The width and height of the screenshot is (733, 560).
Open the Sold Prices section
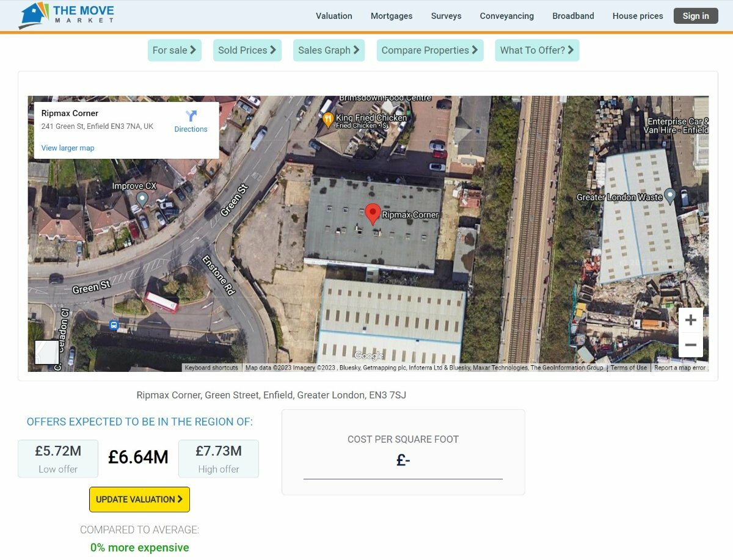[x=247, y=50]
